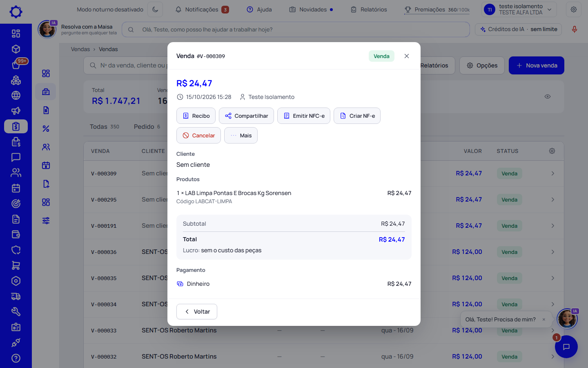Click the microphone voice input icon

click(575, 29)
